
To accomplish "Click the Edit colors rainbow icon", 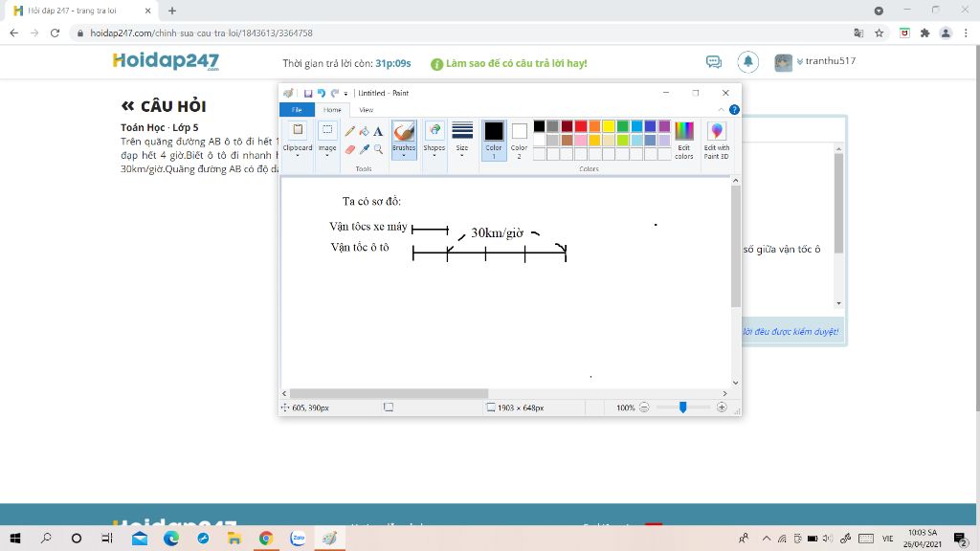I will [x=683, y=130].
